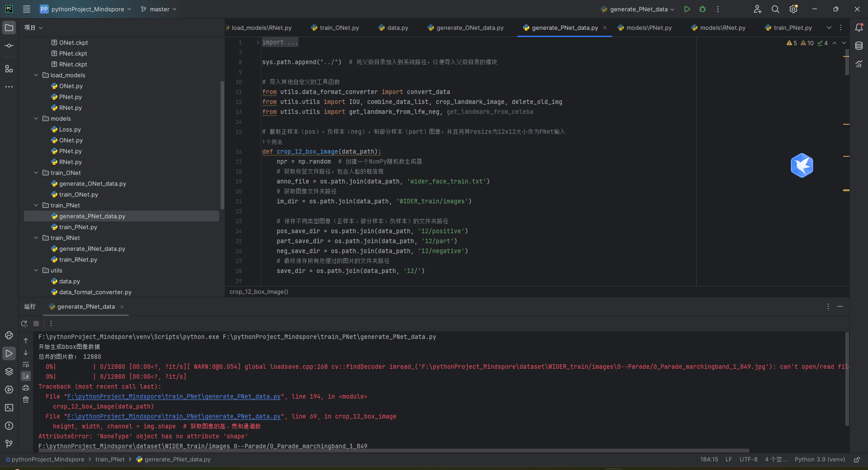Click train_PNet breadcrumb in navigation bar
This screenshot has width=868, height=470.
(x=110, y=459)
